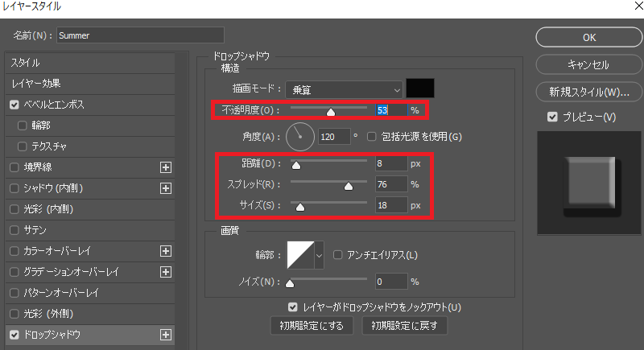Viewport: 644px width, 350px height.
Task: Toggle プレビュー checkbox
Action: pyautogui.click(x=552, y=117)
